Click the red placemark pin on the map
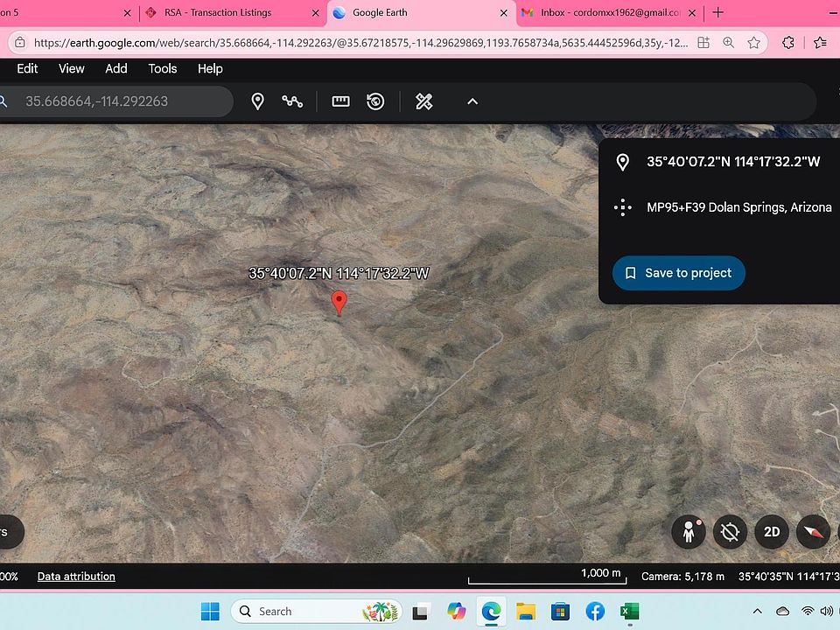The height and width of the screenshot is (630, 840). [339, 303]
